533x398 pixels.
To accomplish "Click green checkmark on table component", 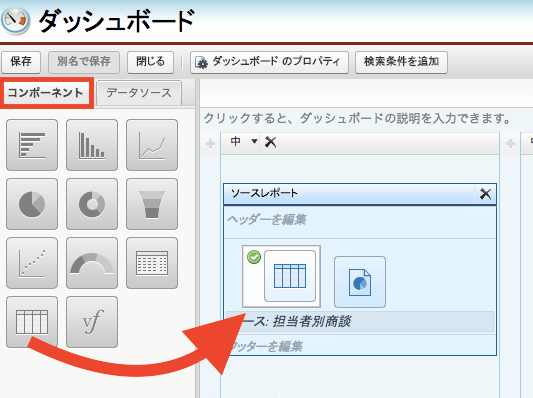I will (254, 257).
